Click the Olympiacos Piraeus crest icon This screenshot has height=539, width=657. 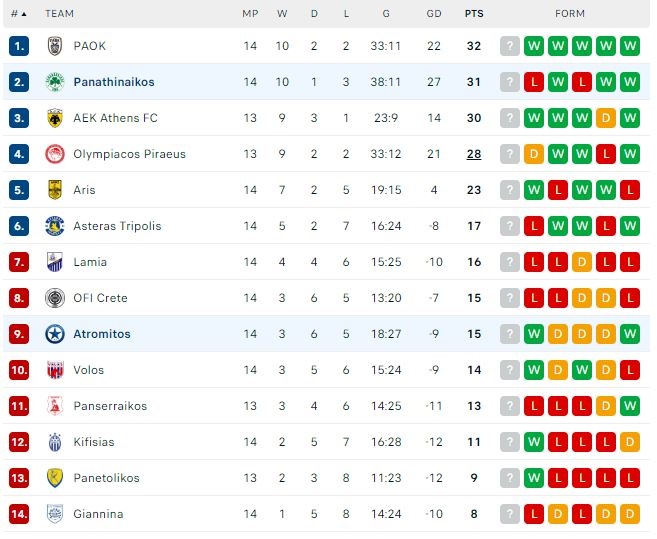[x=55, y=154]
